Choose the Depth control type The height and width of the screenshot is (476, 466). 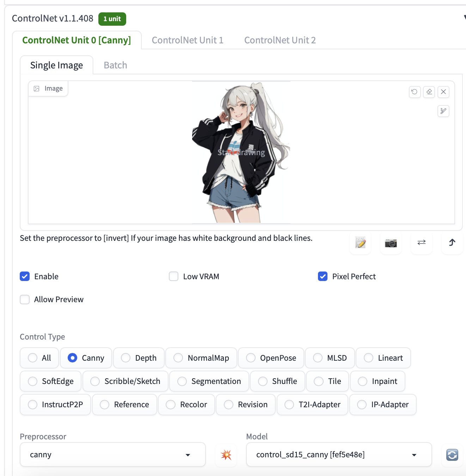coord(126,358)
